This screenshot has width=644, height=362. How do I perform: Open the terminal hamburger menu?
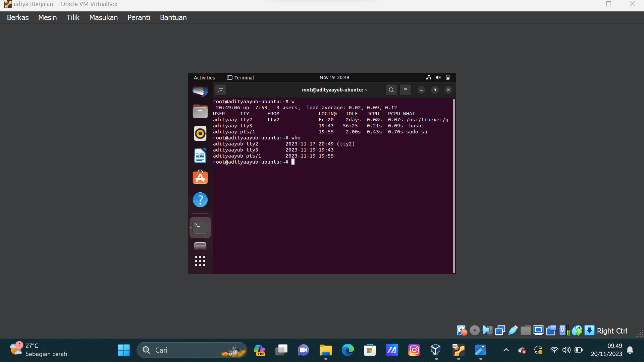click(x=406, y=90)
